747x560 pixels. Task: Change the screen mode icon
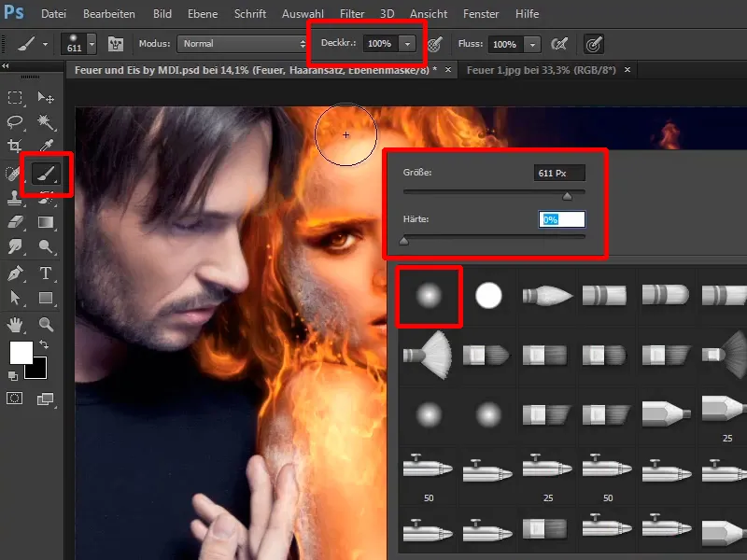[46, 399]
